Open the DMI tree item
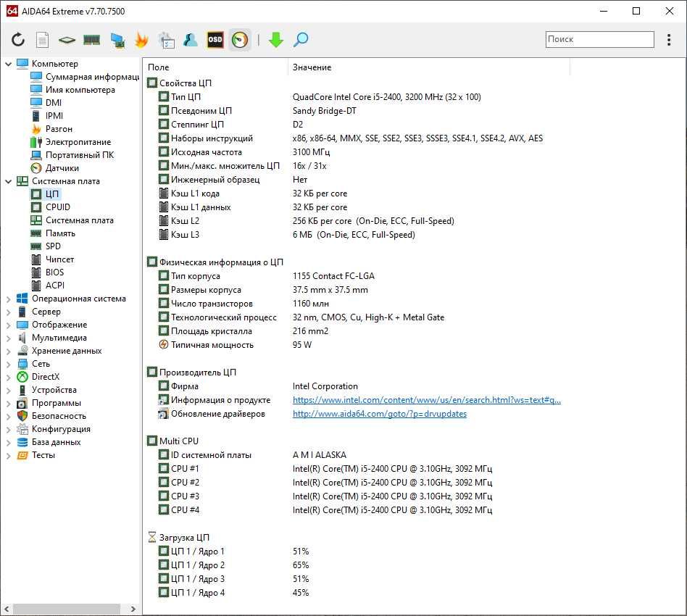Viewport: 687px width, 616px height. [x=54, y=103]
